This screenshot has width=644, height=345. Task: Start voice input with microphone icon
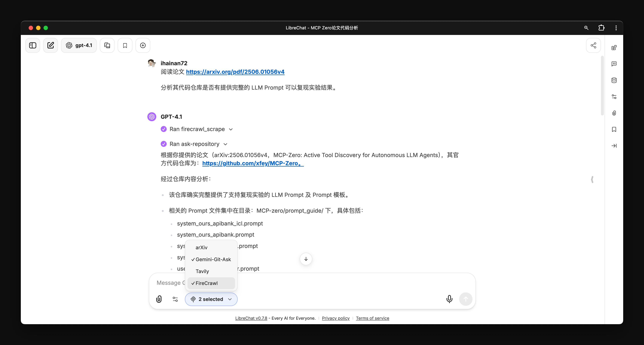[x=449, y=299]
